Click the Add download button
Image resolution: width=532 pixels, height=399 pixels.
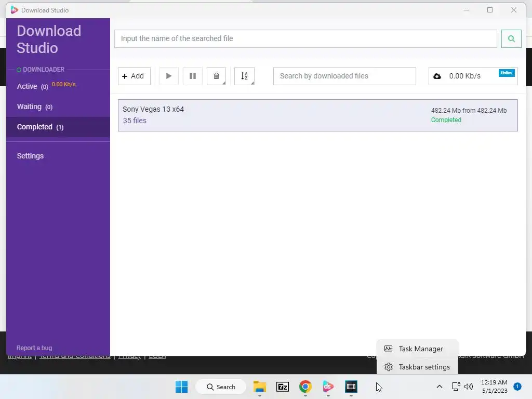pos(134,76)
